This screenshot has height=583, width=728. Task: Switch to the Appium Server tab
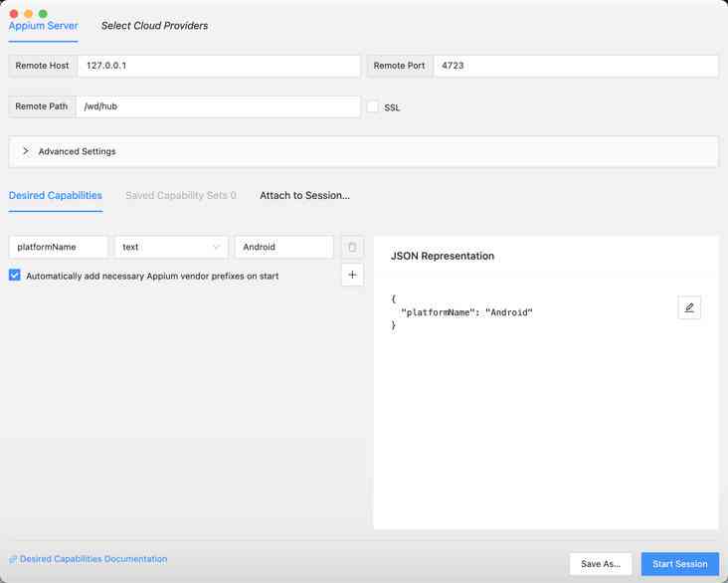tap(43, 26)
